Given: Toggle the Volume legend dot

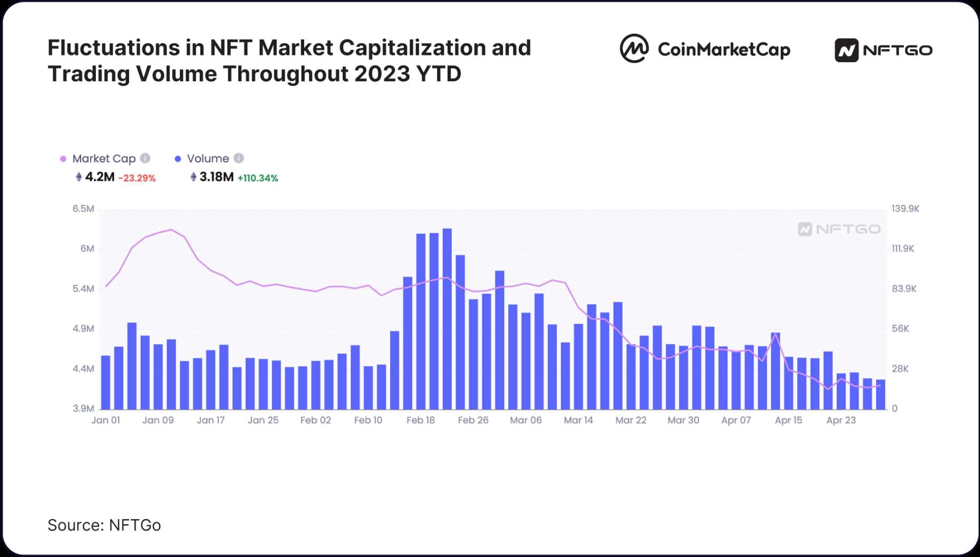Looking at the screenshot, I should tap(178, 159).
